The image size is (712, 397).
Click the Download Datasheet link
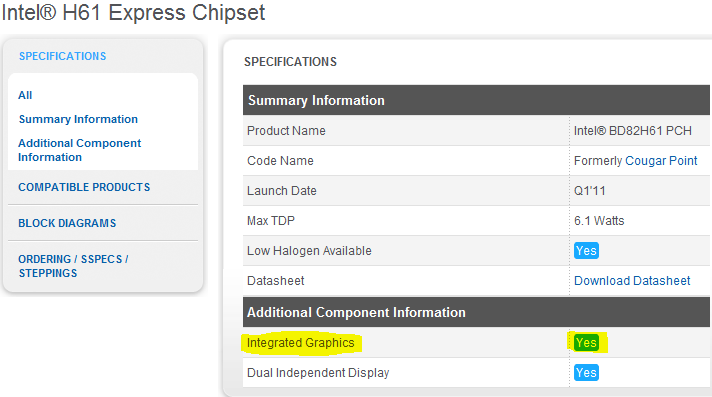[632, 281]
